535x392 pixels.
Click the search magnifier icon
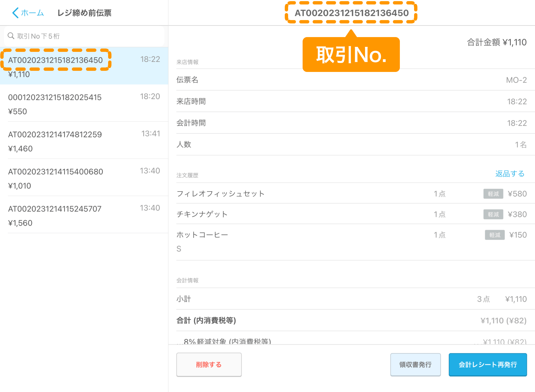point(11,36)
